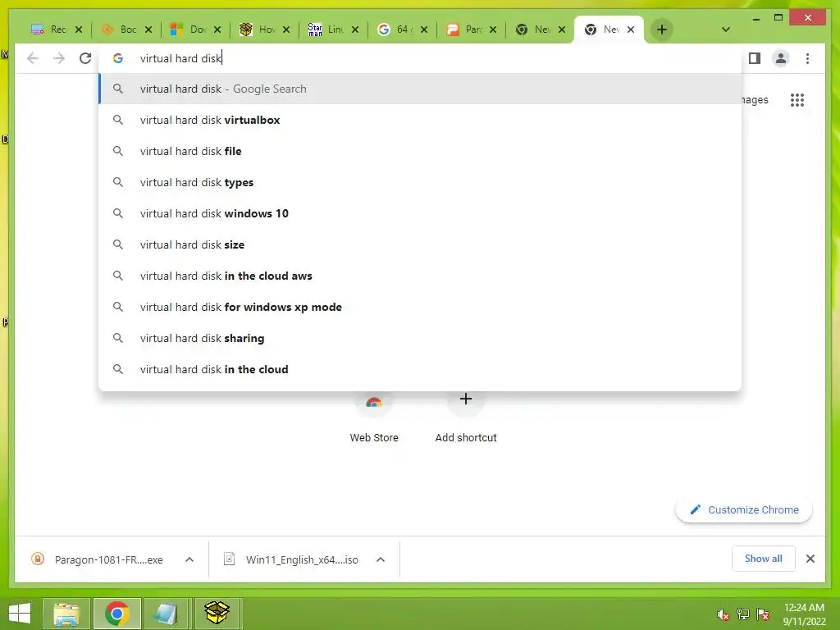840x630 pixels.
Task: Open the yellow box app in taskbar
Action: pos(217,614)
